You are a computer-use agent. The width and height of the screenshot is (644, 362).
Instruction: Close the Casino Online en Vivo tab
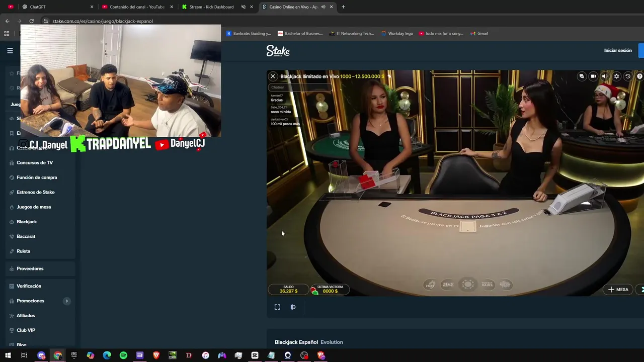331,7
